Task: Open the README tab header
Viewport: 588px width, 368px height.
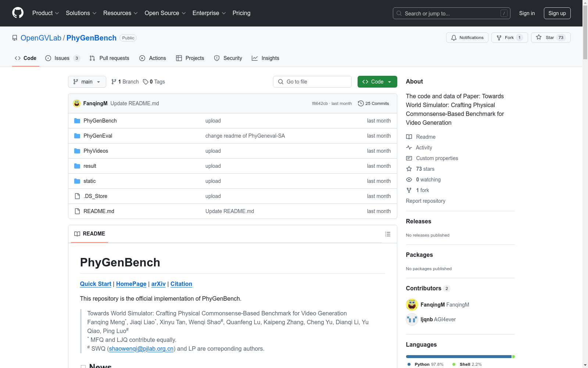Action: pyautogui.click(x=90, y=234)
